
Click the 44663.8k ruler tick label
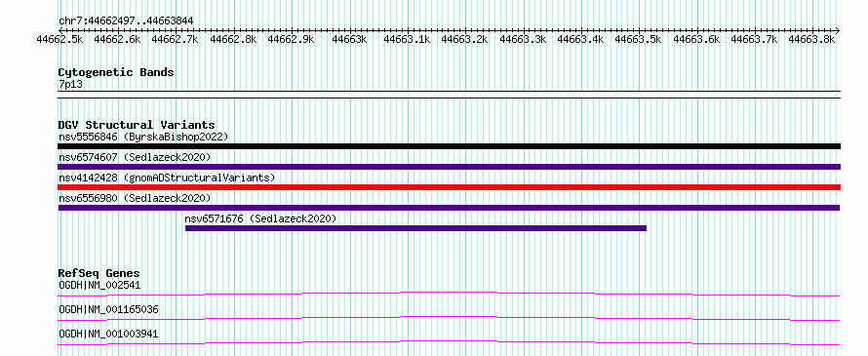812,39
